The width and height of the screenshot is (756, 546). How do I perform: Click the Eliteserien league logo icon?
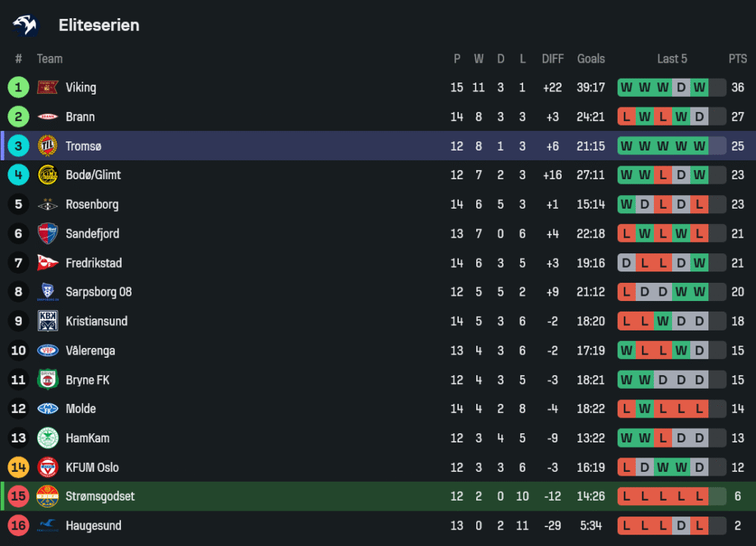point(25,25)
